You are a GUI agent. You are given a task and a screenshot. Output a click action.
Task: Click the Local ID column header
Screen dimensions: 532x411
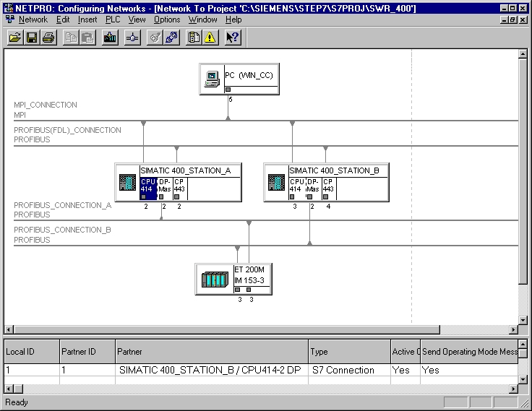point(32,352)
